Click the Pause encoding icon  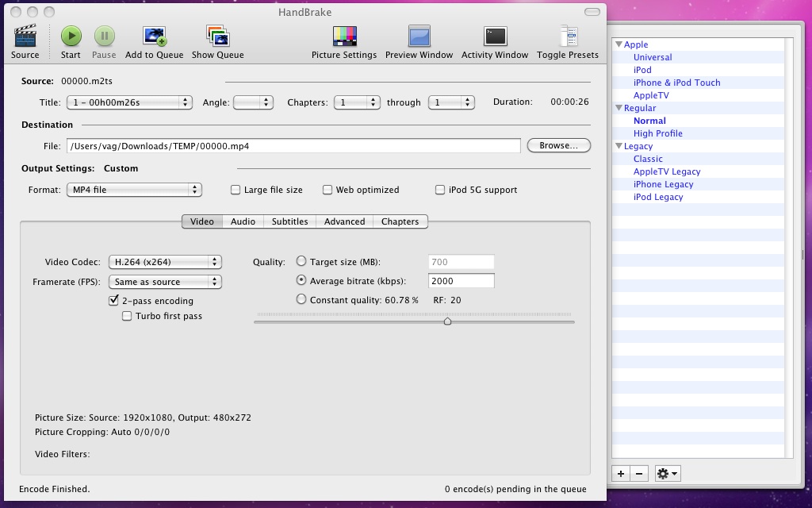pos(104,37)
